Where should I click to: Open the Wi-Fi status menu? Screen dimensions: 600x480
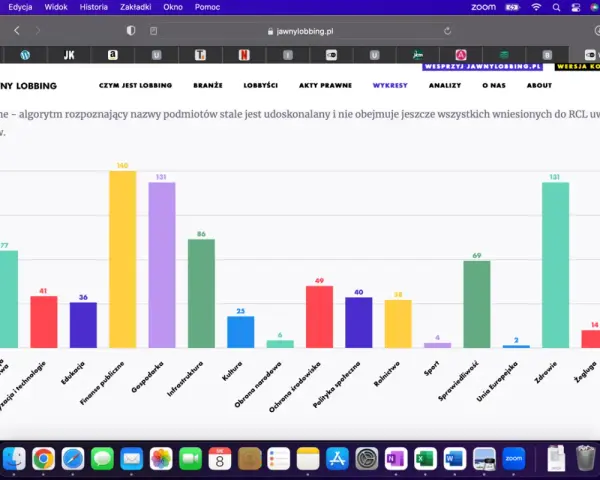coord(536,7)
